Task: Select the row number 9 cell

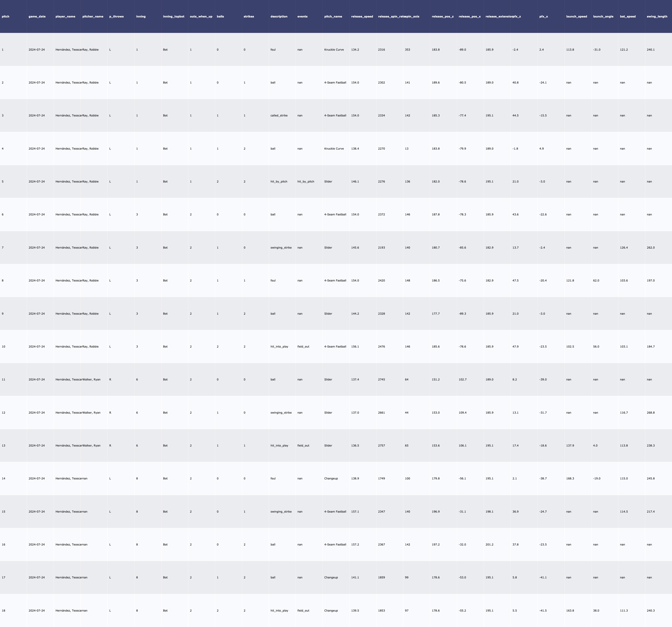Action: click(3, 314)
